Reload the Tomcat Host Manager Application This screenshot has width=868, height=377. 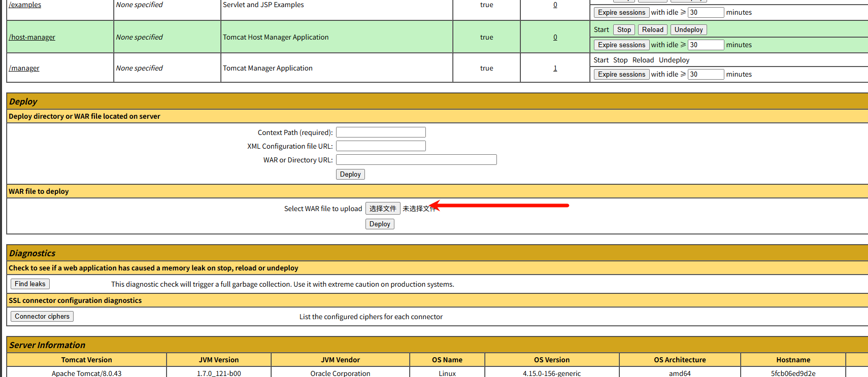652,30
